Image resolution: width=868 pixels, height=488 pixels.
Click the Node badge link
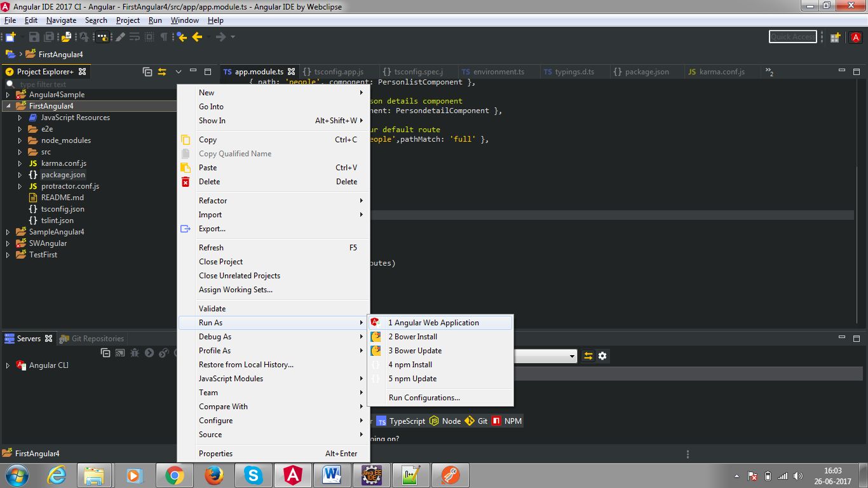(445, 421)
